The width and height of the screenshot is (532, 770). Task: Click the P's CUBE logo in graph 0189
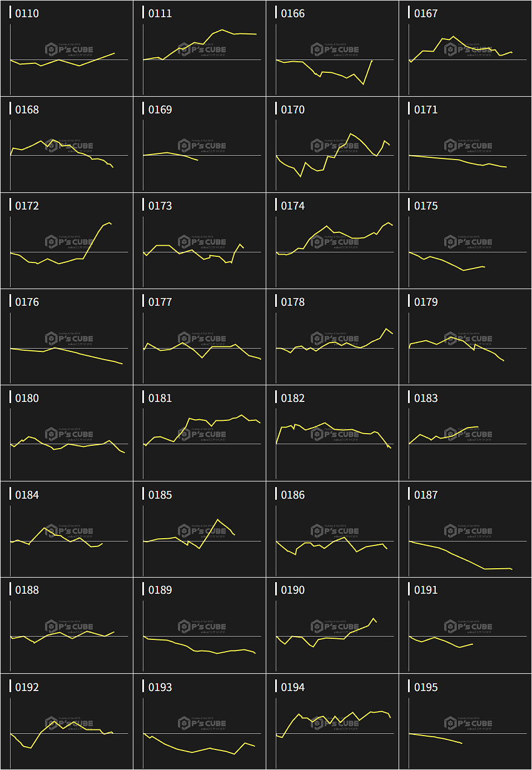click(202, 627)
